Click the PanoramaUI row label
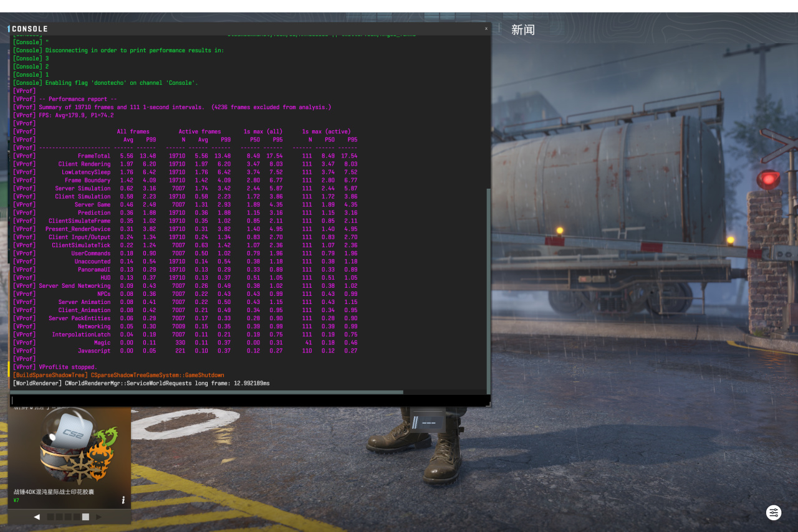 [x=94, y=269]
